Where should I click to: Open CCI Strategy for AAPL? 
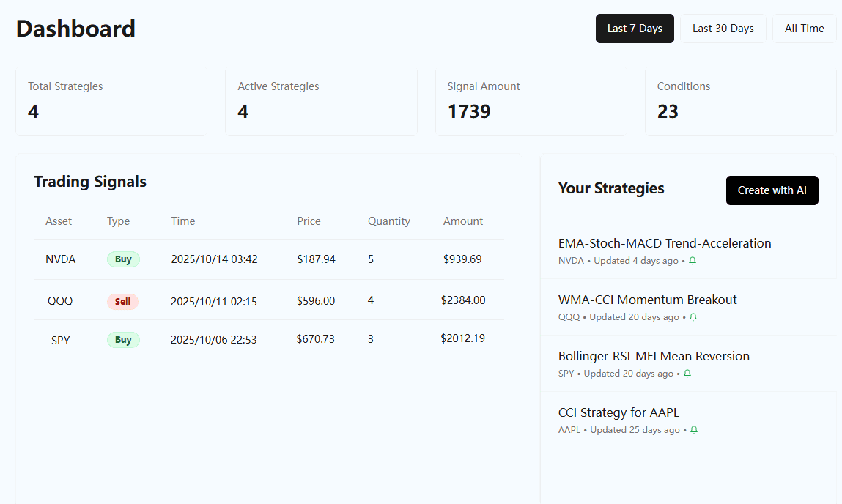point(618,412)
